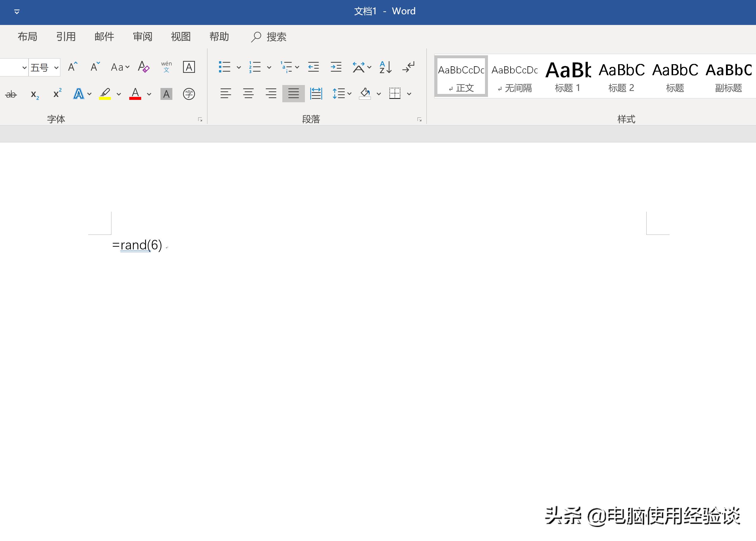
Task: Toggle distributed justification
Action: [x=316, y=94]
